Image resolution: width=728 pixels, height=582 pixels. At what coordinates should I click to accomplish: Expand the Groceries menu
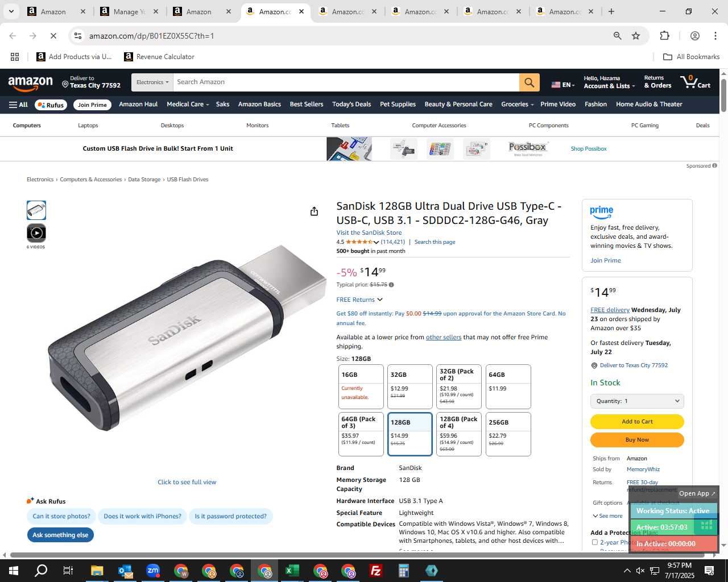click(x=517, y=105)
